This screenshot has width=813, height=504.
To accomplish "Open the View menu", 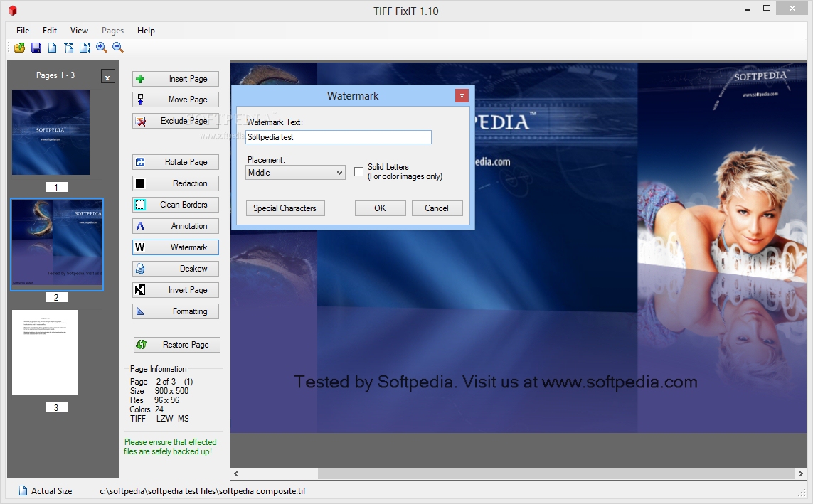I will [x=80, y=31].
